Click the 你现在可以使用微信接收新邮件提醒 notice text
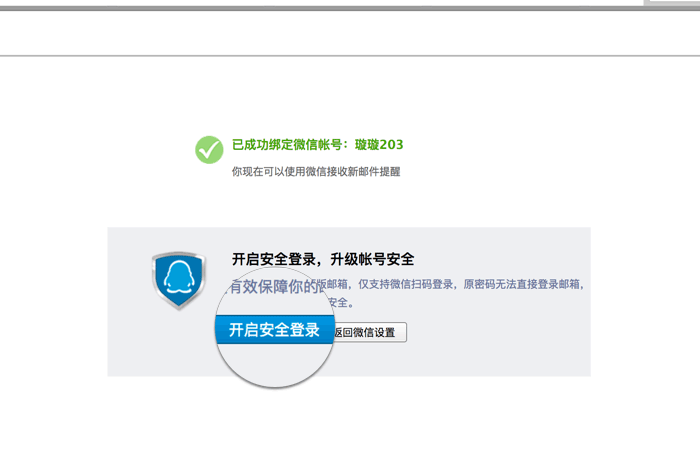The image size is (700, 450). [315, 171]
